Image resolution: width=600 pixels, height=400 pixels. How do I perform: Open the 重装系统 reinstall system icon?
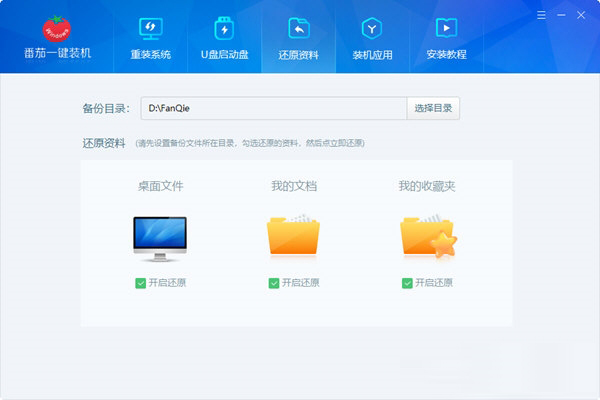point(150,27)
